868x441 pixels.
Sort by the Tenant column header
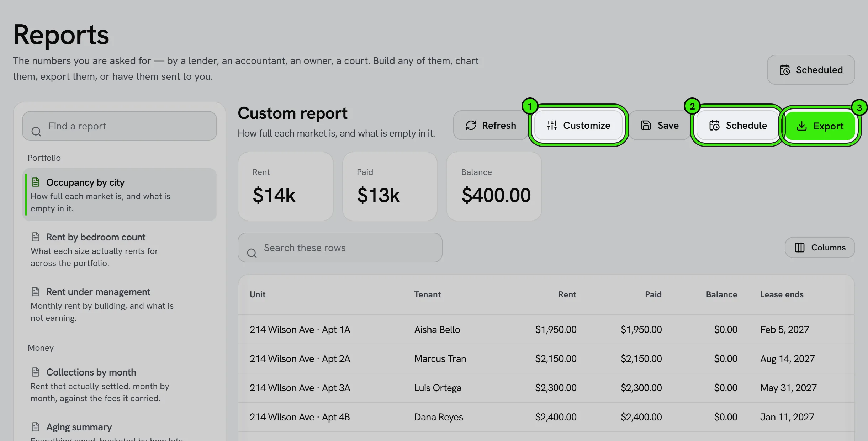click(x=427, y=294)
